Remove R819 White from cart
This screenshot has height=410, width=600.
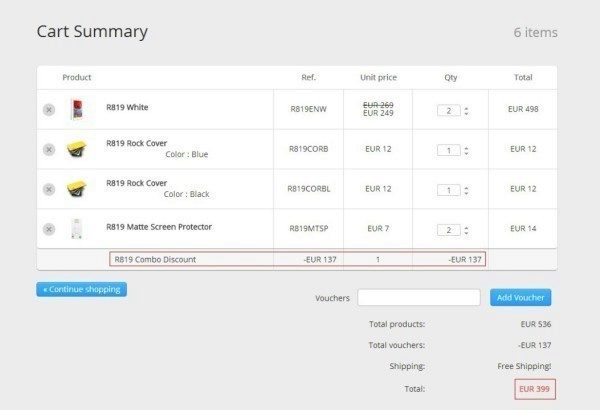point(49,109)
